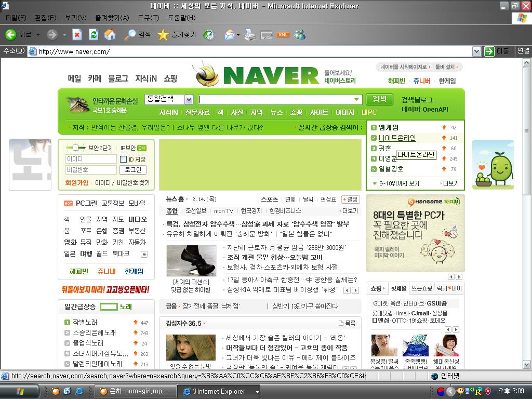532x399 pixels.
Task: Click the IE Forward arrow button
Action: tap(52, 34)
